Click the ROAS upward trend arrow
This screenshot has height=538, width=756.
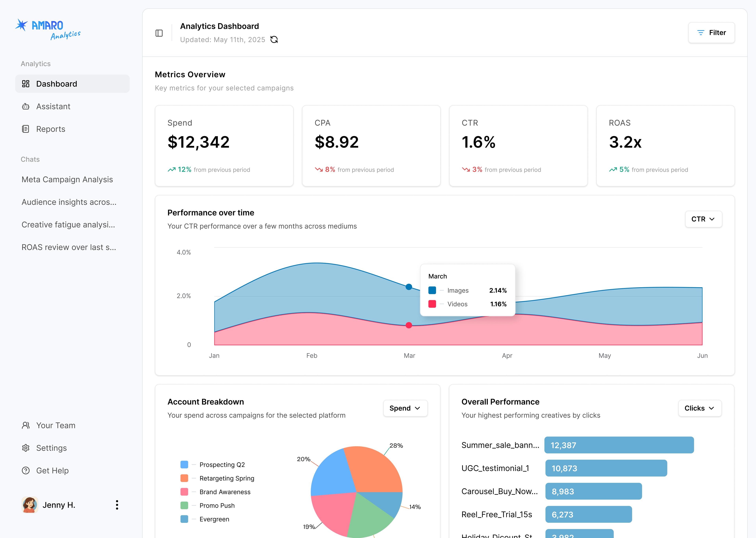[x=613, y=170]
